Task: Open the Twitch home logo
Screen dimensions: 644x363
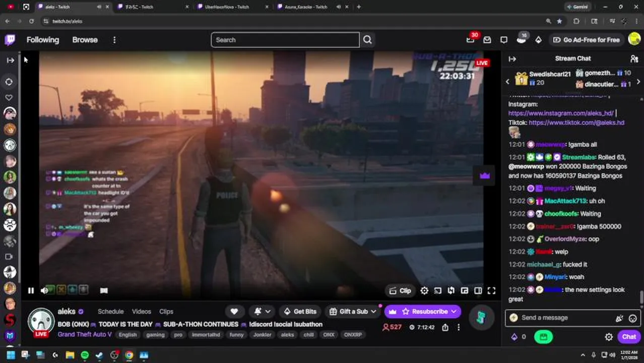Action: click(x=10, y=40)
